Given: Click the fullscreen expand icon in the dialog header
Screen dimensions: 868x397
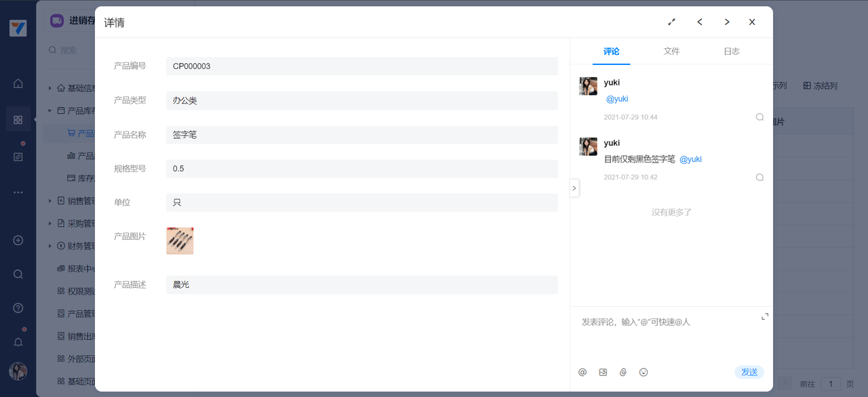Looking at the screenshot, I should 672,22.
